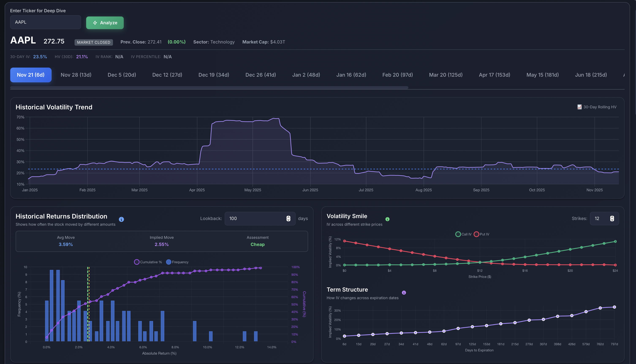Increase the Lookback days using the stepper
The height and width of the screenshot is (364, 636).
(289, 217)
